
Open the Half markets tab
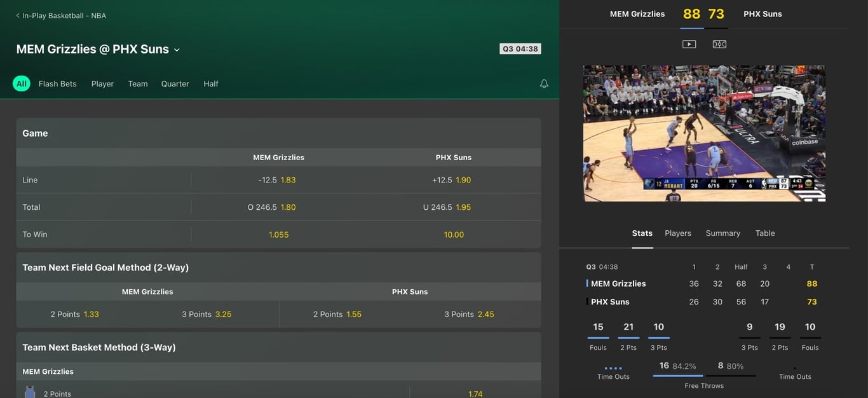tap(211, 83)
